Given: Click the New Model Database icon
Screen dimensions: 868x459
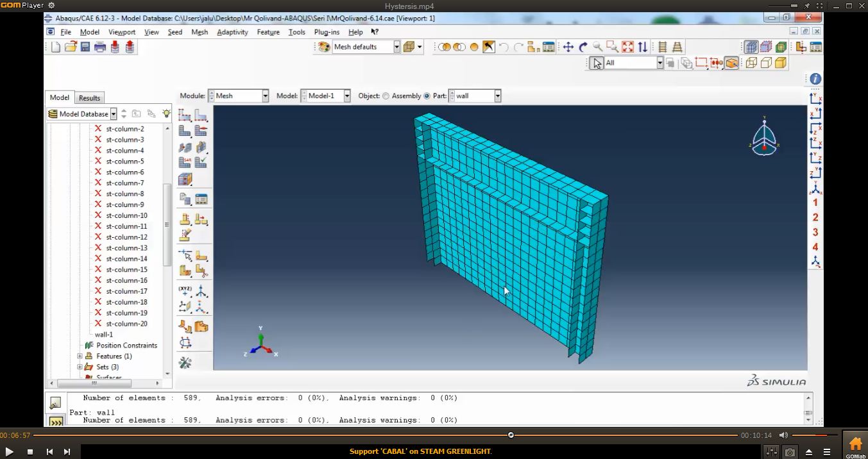Looking at the screenshot, I should (56, 47).
